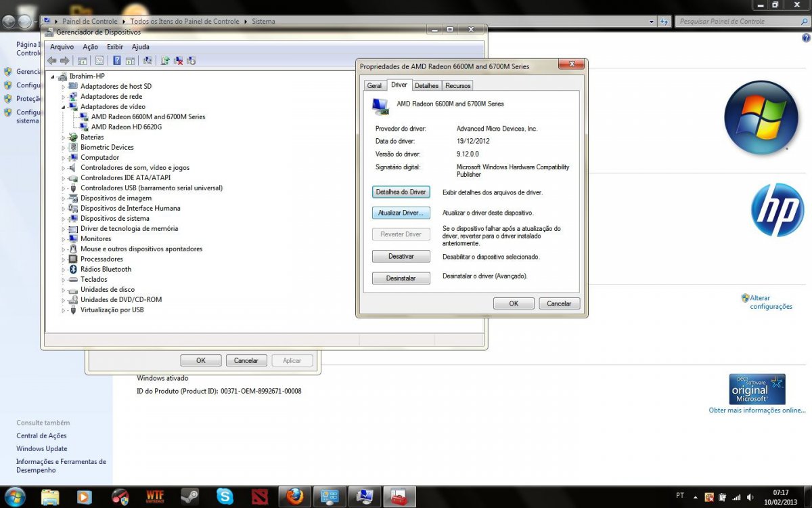
Task: Expand the Dispositivos de sistema node
Action: pyautogui.click(x=64, y=218)
